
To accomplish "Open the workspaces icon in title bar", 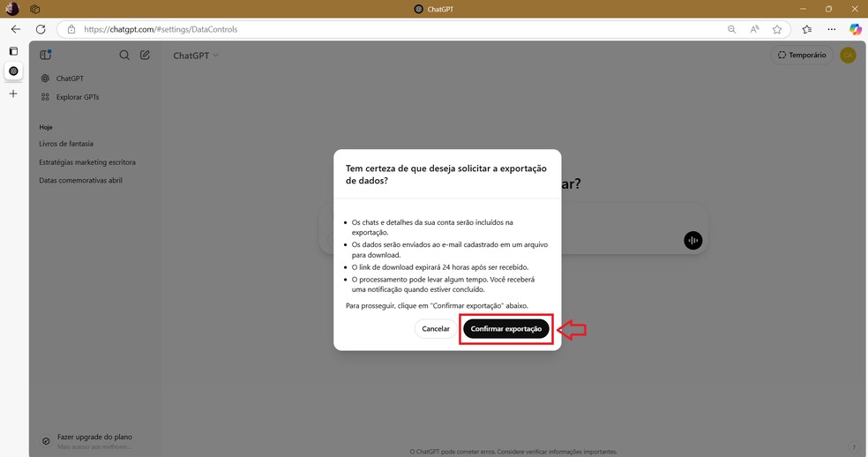I will (35, 9).
